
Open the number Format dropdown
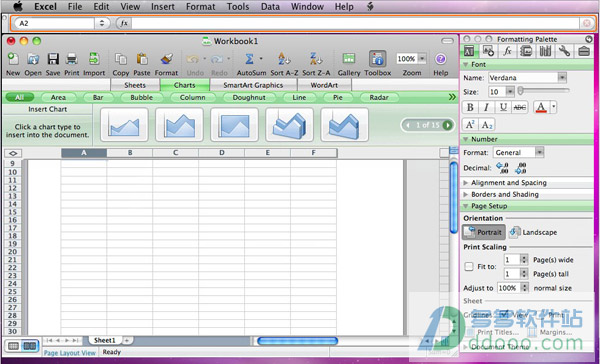click(x=539, y=152)
